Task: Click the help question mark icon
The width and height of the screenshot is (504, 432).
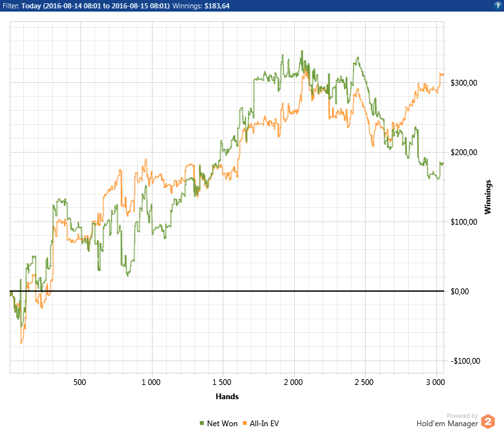Action: pos(498,5)
